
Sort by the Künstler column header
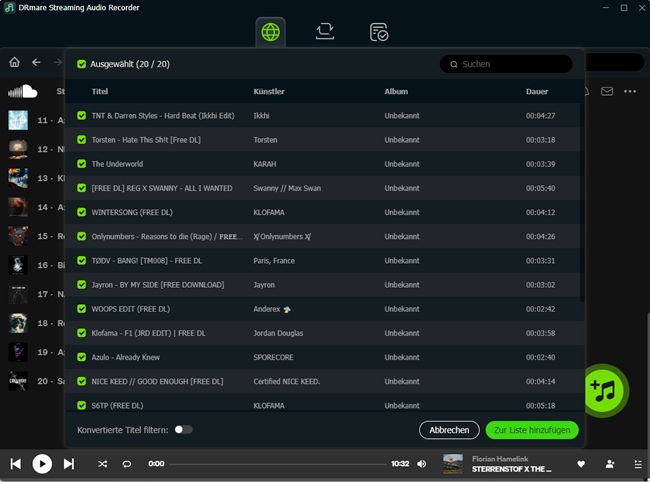pyautogui.click(x=269, y=92)
